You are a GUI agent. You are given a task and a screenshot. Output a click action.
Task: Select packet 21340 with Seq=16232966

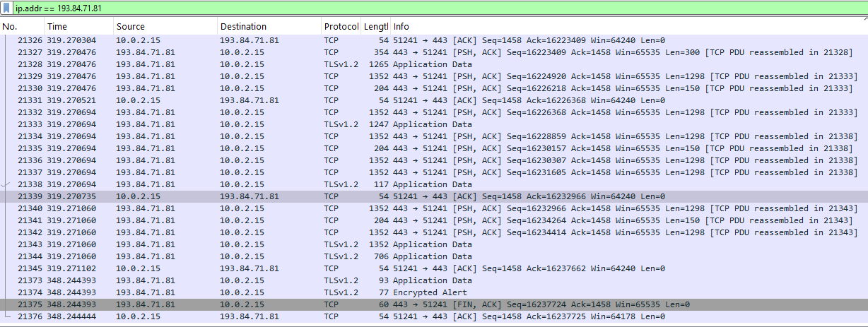[x=434, y=208]
